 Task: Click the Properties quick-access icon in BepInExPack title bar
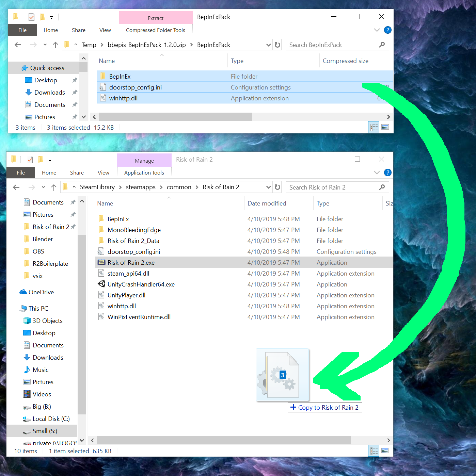pyautogui.click(x=31, y=17)
